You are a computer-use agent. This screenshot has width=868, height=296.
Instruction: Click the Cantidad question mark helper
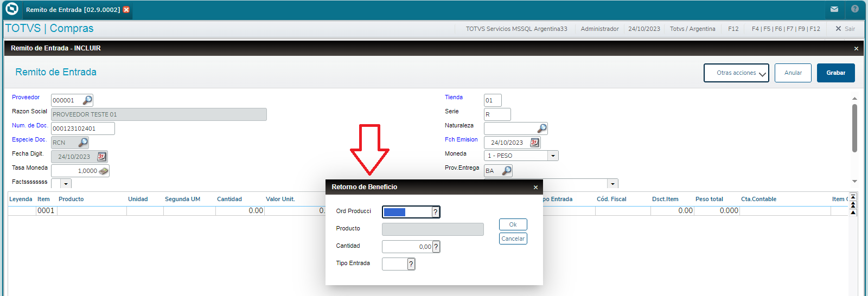coord(436,247)
